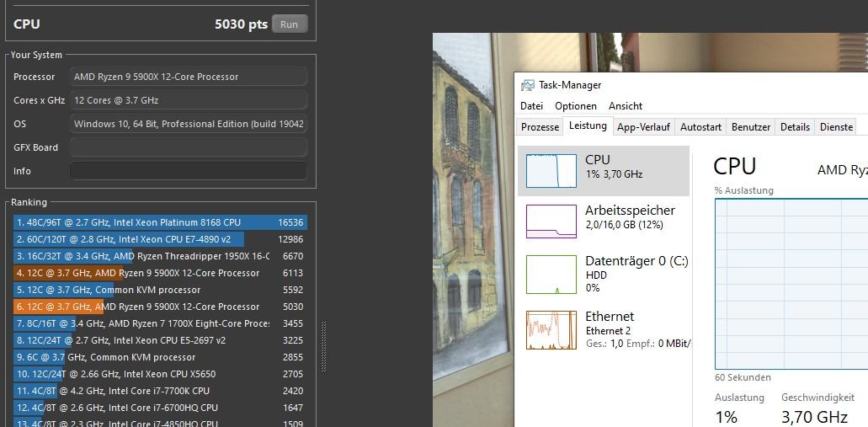
Task: Open the Optionen menu in Task-Manager
Action: pos(576,106)
